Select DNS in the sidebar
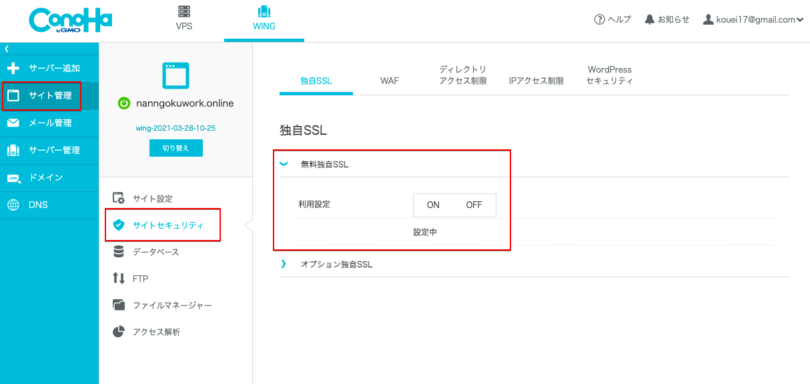810x384 pixels. click(x=49, y=205)
